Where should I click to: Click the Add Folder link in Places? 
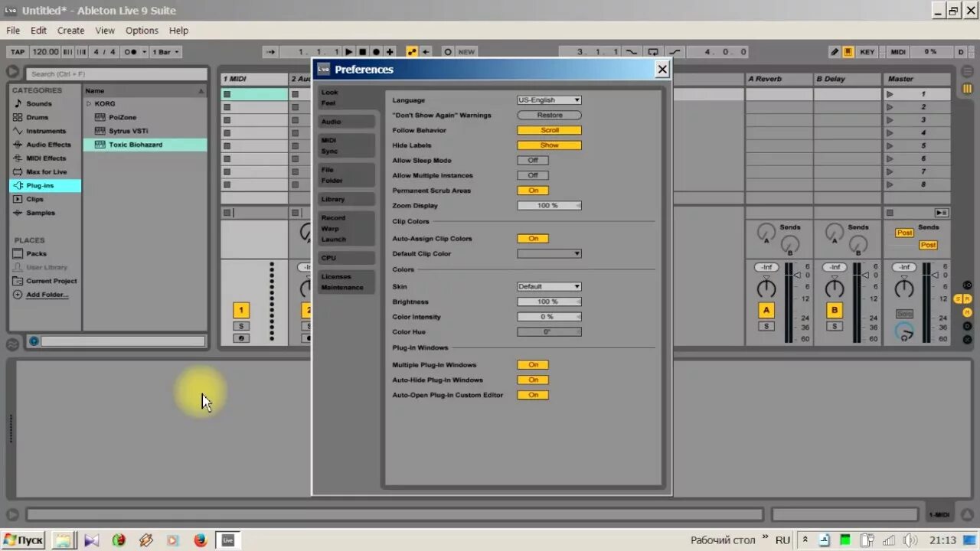click(x=47, y=295)
